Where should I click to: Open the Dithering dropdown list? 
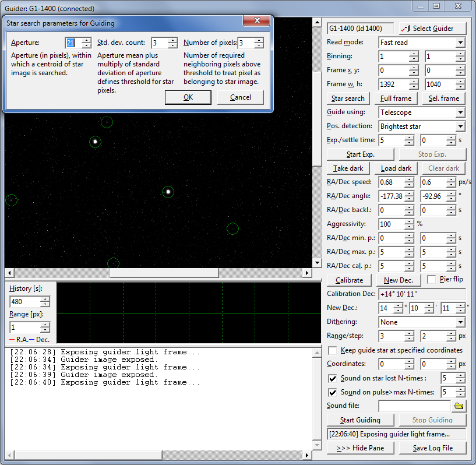coord(460,322)
